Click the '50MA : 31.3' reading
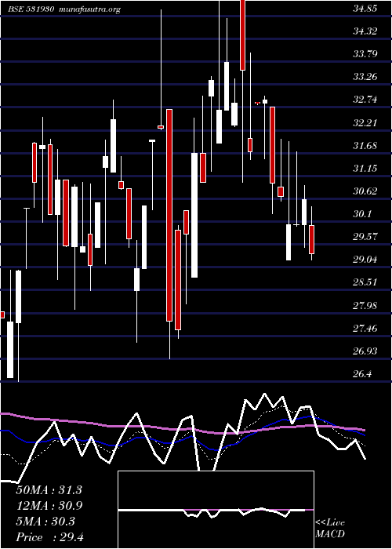The height and width of the screenshot is (549, 392). coord(49,490)
